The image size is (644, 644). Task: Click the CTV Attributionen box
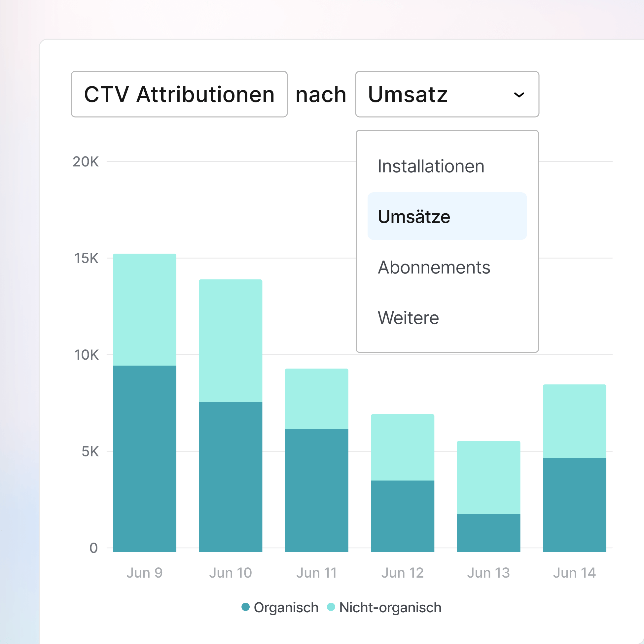(x=179, y=94)
